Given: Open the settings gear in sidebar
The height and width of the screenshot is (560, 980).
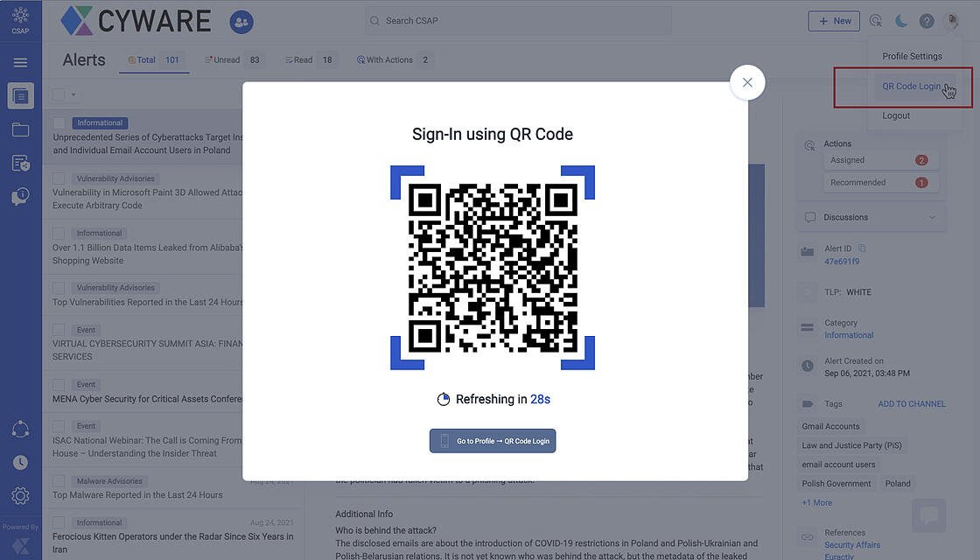Looking at the screenshot, I should click(20, 495).
